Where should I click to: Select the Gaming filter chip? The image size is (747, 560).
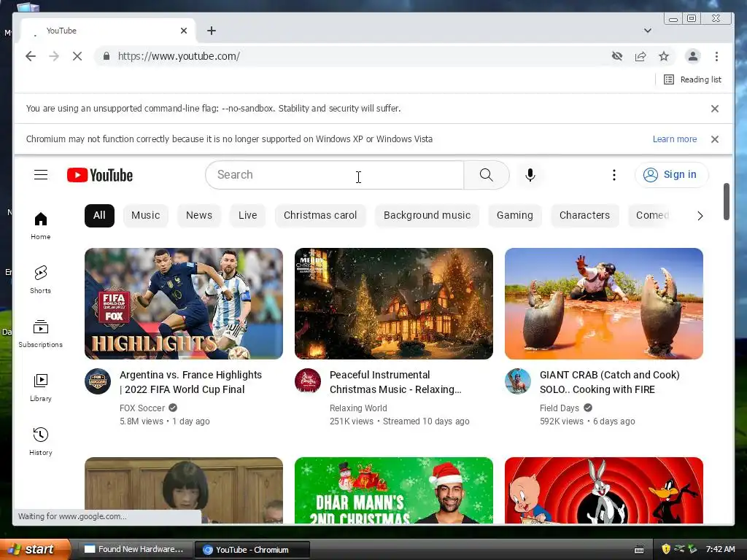click(515, 215)
